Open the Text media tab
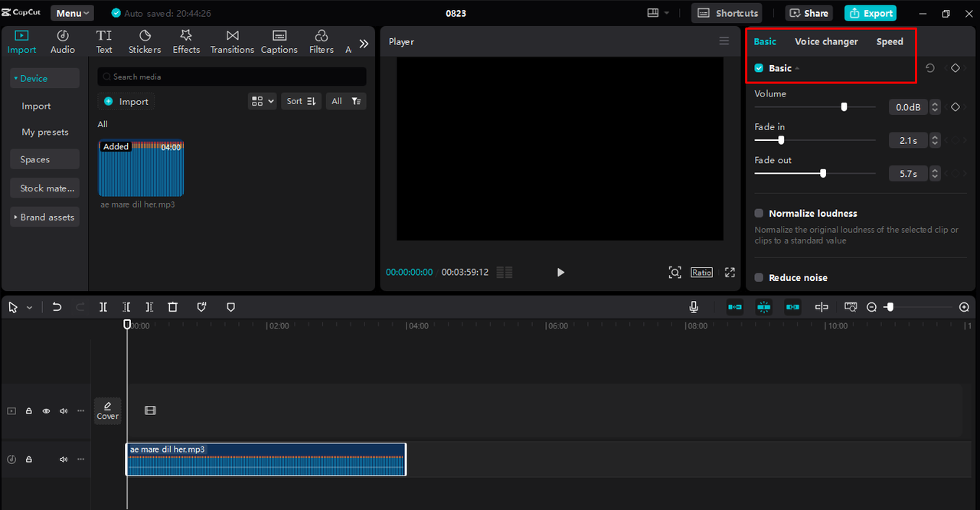 tap(104, 41)
